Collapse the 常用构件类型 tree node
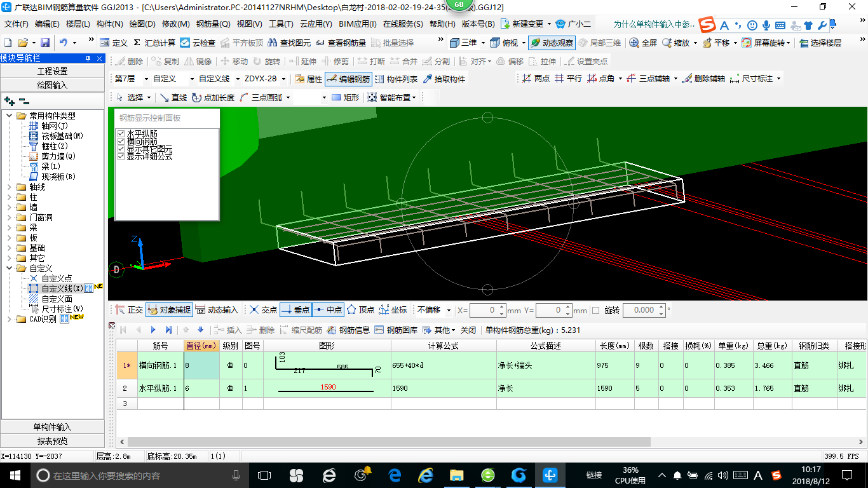Viewport: 868px width, 488px height. tap(10, 116)
